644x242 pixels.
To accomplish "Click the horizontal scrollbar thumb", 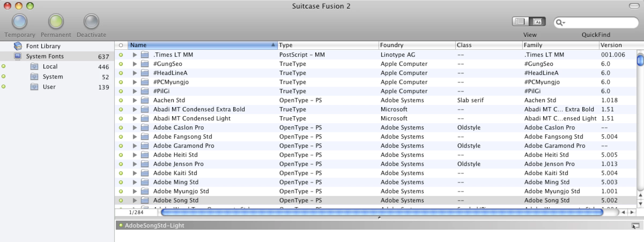I will pyautogui.click(x=382, y=212).
